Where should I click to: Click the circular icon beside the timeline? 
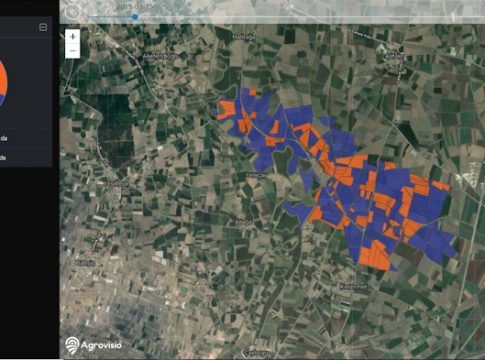coord(71,12)
